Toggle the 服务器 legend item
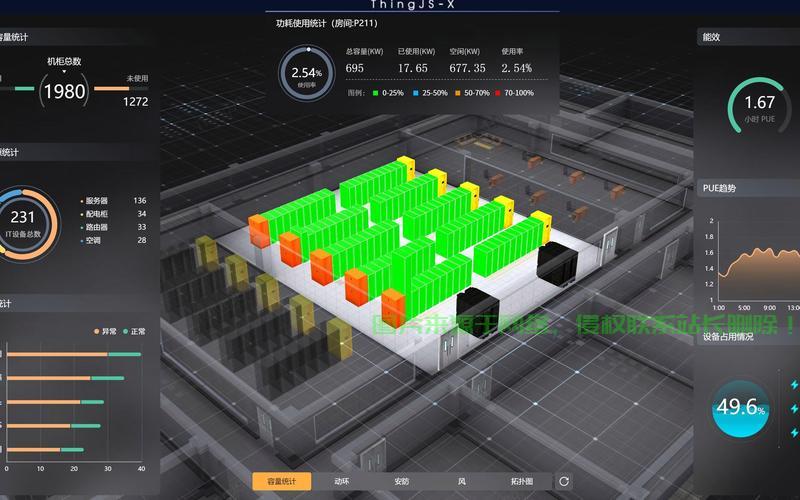This screenshot has width=800, height=500. click(x=94, y=201)
